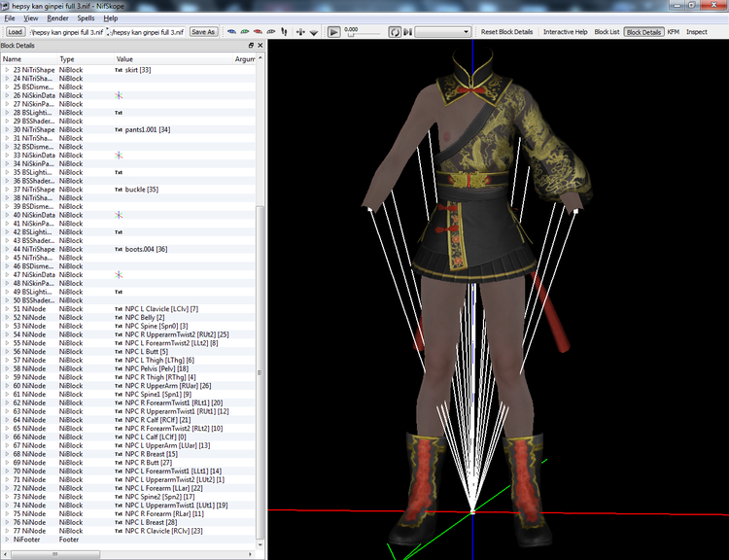The height and width of the screenshot is (560, 729).
Task: Select the blue top view icon
Action: click(x=231, y=32)
